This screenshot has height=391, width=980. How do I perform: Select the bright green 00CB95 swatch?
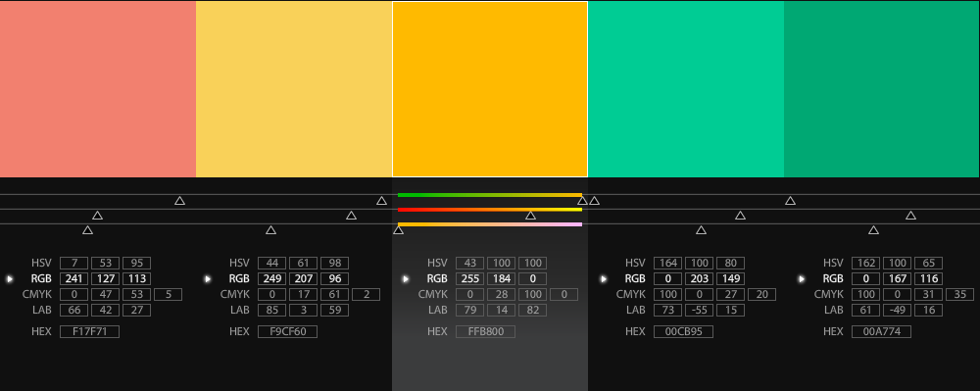(x=686, y=89)
